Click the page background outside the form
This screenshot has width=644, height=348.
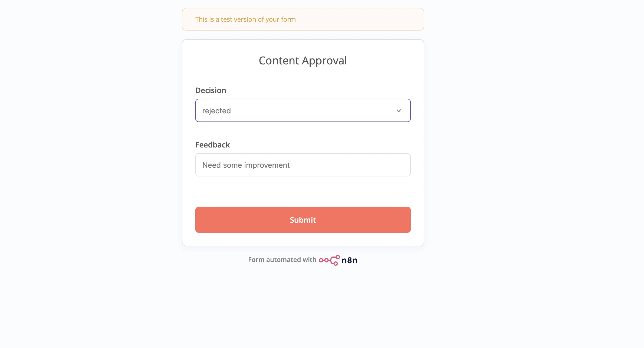(81, 162)
